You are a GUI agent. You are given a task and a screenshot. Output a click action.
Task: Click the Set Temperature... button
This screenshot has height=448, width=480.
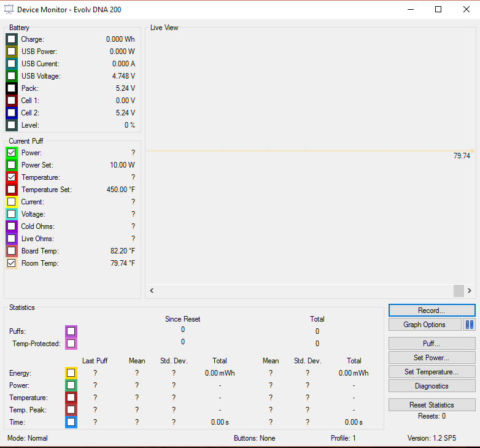[x=432, y=372]
